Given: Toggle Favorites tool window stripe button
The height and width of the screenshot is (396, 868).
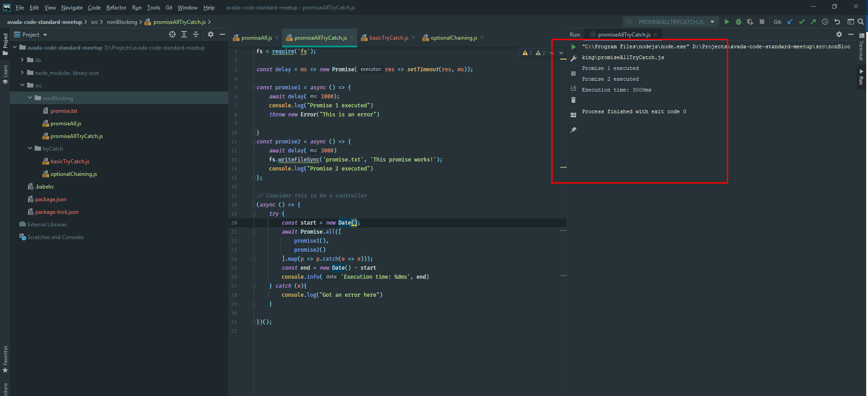Looking at the screenshot, I should click(x=5, y=359).
